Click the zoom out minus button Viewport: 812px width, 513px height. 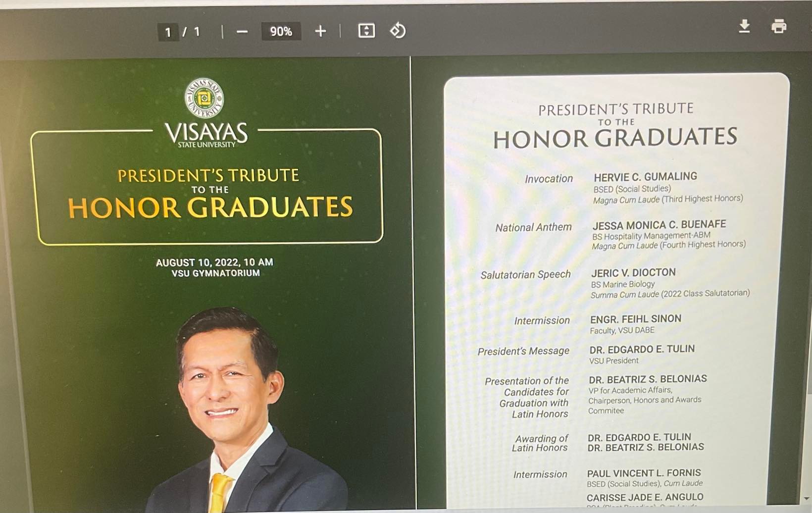tap(242, 32)
